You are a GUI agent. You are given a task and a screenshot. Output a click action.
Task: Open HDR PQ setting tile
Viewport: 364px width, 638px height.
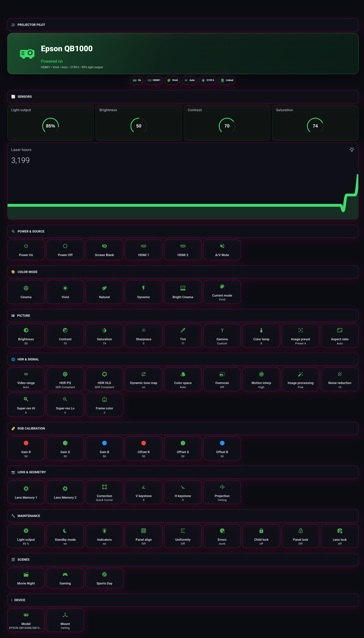pyautogui.click(x=65, y=379)
